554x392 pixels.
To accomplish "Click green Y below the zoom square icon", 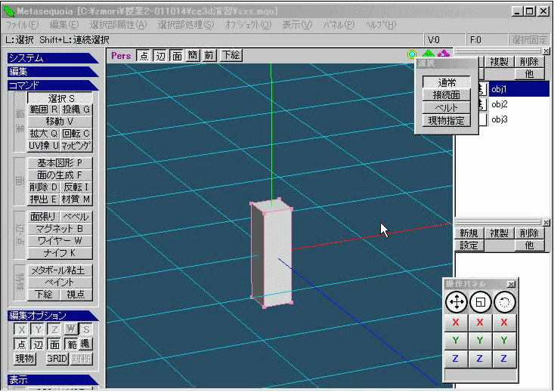I will coord(480,341).
